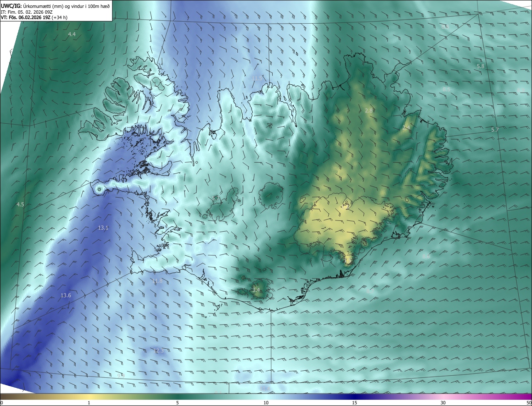This screenshot has width=532, height=406.
Task: Click the 13.1 value west of Iceland
Action: (x=103, y=227)
